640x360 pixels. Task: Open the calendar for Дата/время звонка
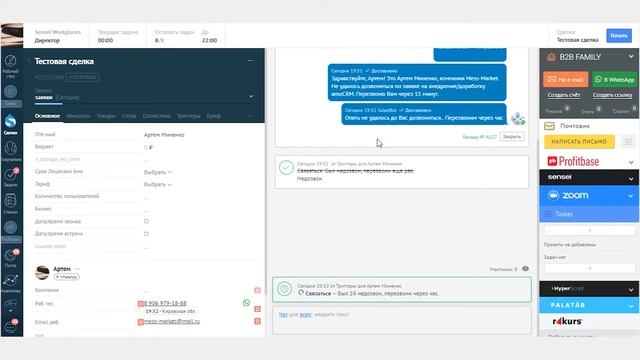click(x=147, y=221)
